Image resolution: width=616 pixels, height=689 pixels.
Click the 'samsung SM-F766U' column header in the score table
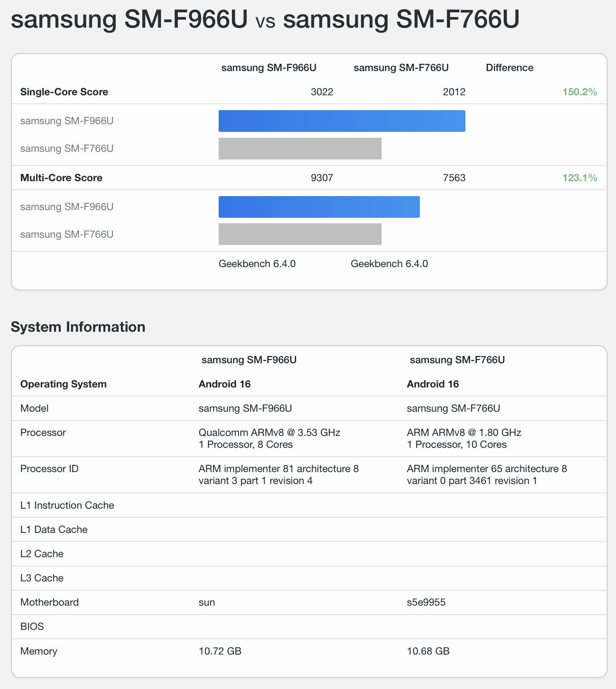pos(401,68)
